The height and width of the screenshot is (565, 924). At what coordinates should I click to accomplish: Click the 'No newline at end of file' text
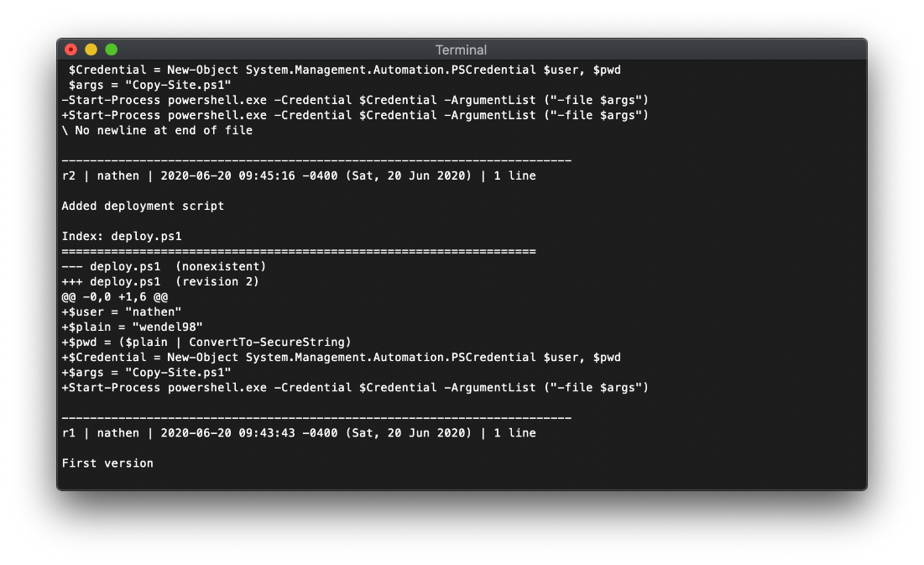(164, 130)
